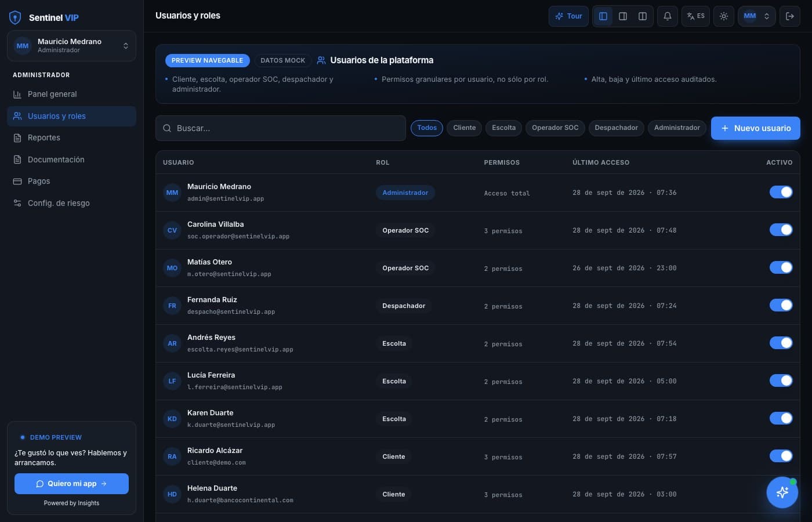Viewport: 812px width, 522px height.
Task: Deactivate Mauricio Medrano's active switch
Action: tap(781, 192)
